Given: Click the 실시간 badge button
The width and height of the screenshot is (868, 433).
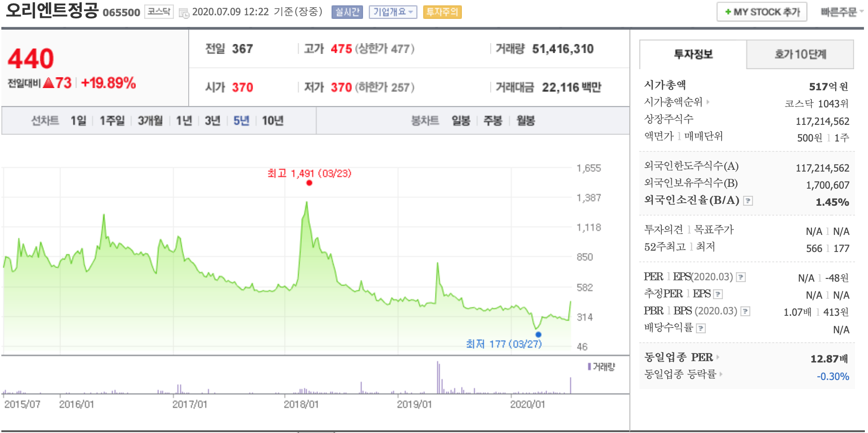Looking at the screenshot, I should (x=347, y=12).
